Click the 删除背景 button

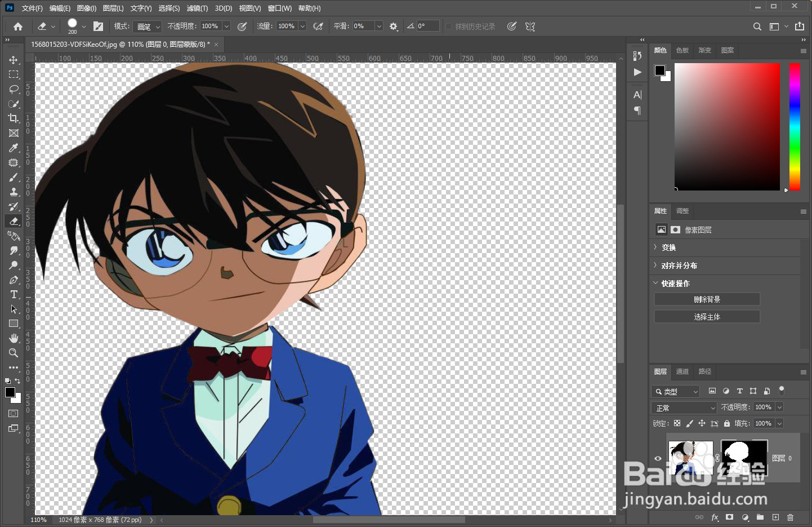pos(707,299)
